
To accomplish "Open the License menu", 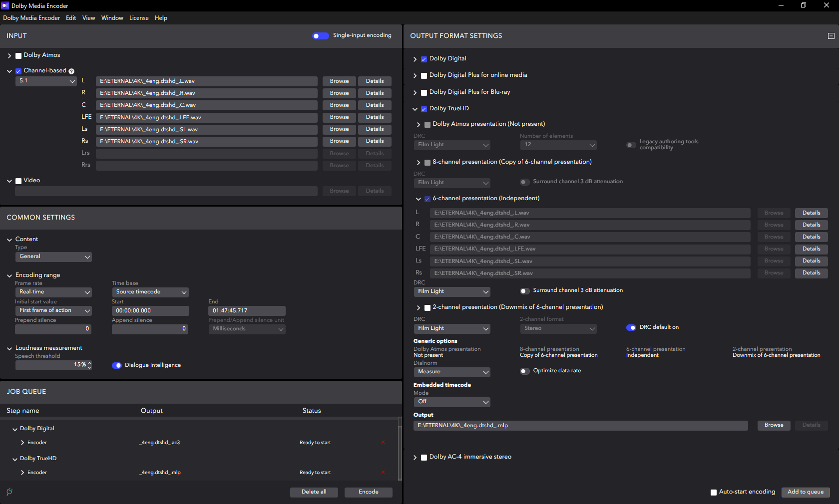I will click(139, 18).
